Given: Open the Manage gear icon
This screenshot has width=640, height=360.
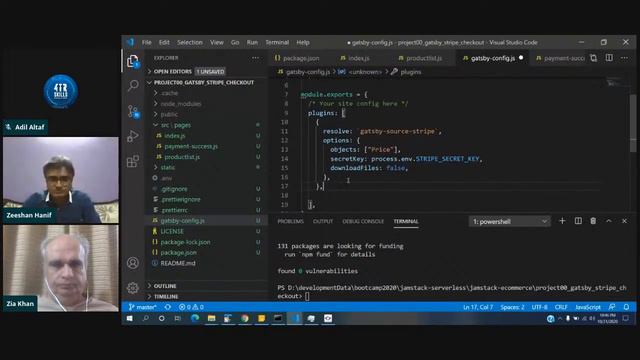Looking at the screenshot, I should (133, 288).
